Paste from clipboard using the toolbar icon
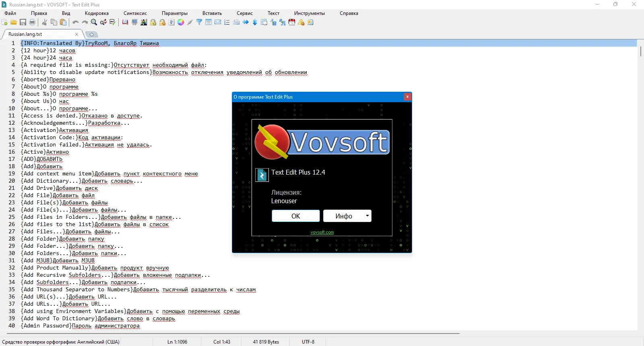This screenshot has width=644, height=346. [63, 23]
